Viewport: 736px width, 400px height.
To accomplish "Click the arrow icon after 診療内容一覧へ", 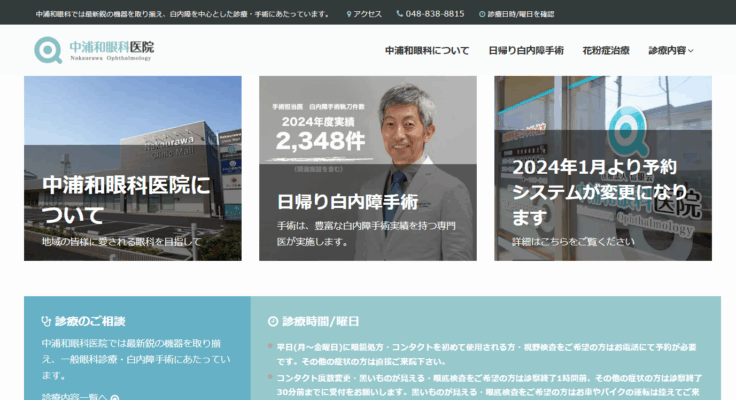I will click(115, 397).
